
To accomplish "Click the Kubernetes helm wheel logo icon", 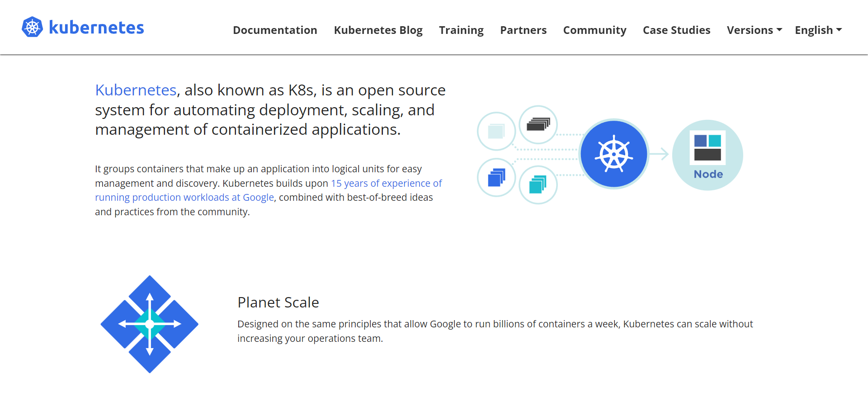I will pos(33,27).
